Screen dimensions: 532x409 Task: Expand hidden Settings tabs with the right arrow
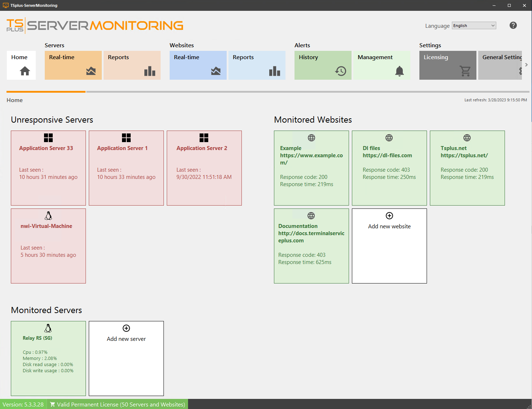tap(526, 65)
